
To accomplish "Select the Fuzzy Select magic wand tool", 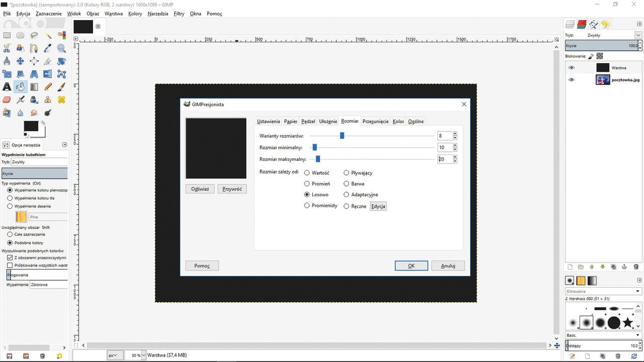I will [48, 35].
